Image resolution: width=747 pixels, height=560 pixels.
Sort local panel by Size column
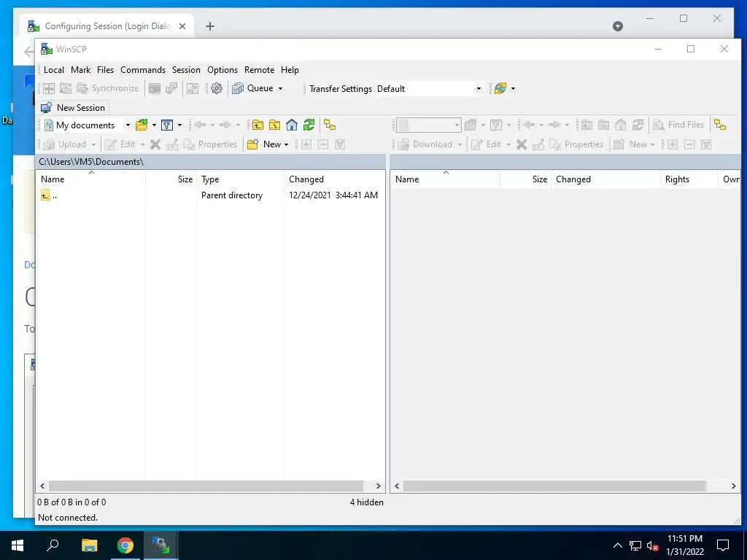tap(171, 179)
